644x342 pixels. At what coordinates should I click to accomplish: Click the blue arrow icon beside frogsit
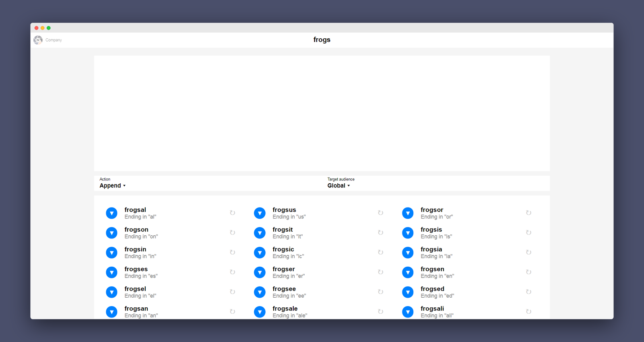(x=260, y=233)
